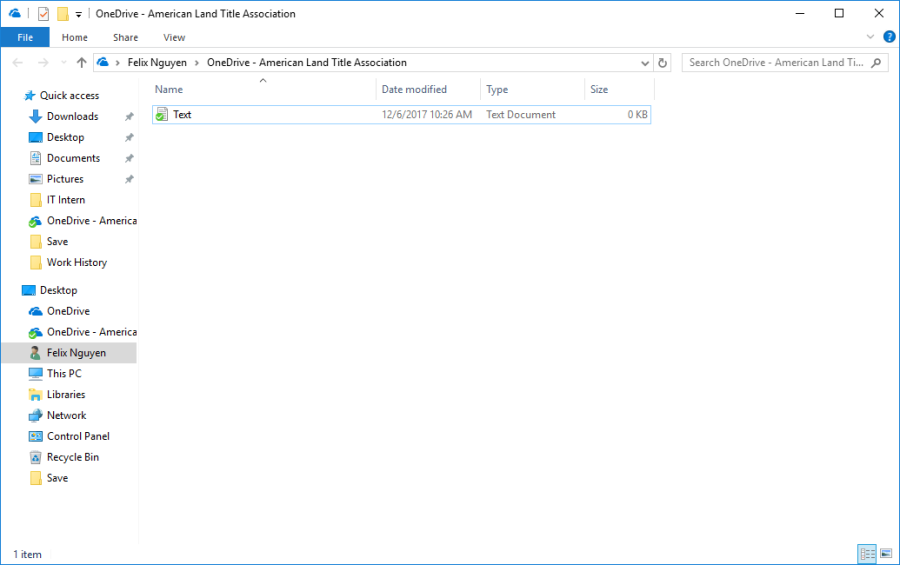
Task: Refresh the folder view
Action: point(662,63)
